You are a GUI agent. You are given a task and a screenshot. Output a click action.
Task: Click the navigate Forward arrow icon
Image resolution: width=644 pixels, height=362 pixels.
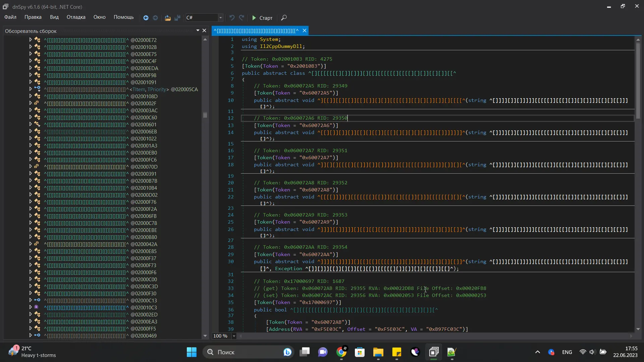pyautogui.click(x=155, y=18)
